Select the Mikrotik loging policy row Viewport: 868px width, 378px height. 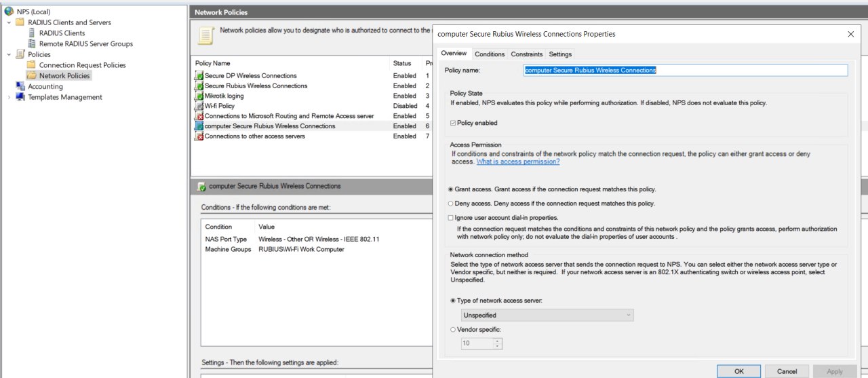tap(312, 96)
